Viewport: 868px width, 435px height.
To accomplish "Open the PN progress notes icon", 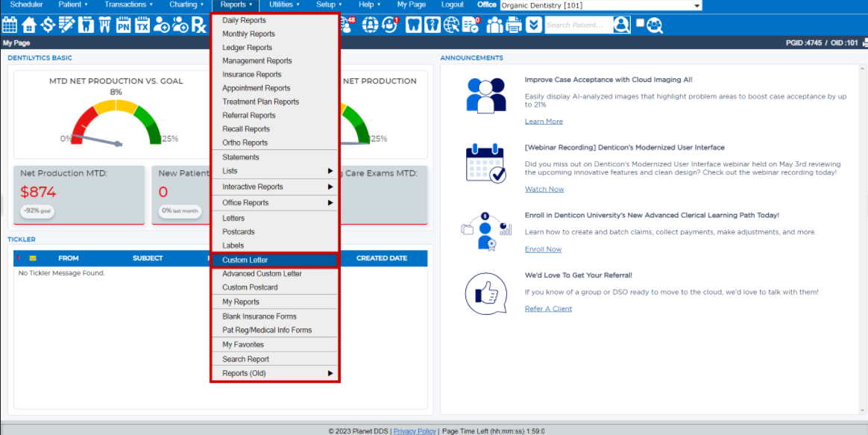I will click(124, 25).
